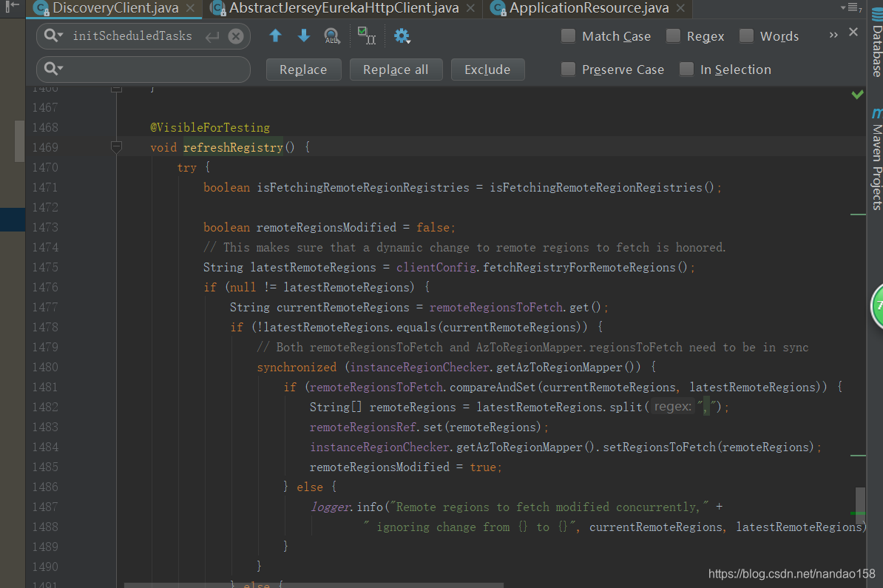This screenshot has width=883, height=588.
Task: Click the logger.info statement
Action: coord(347,507)
